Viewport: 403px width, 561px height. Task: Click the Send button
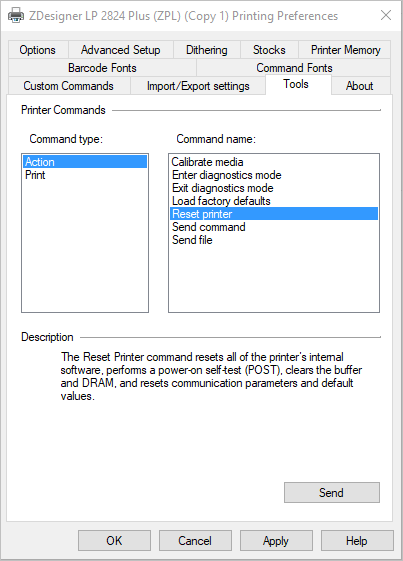tap(332, 493)
